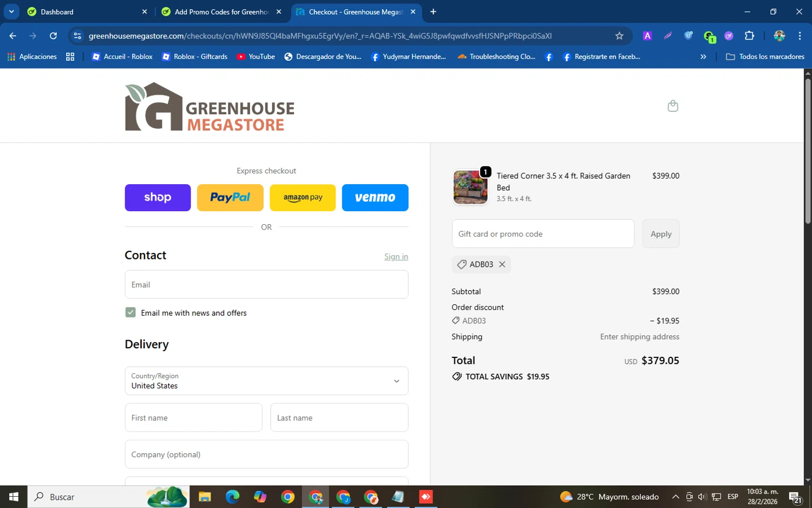Bookmark this page with the star icon
This screenshot has height=508, width=812.
[619, 36]
